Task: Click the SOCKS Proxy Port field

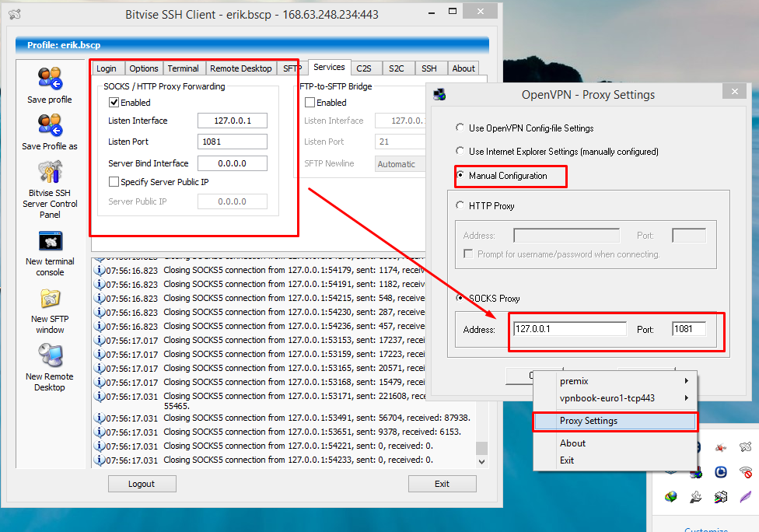Action: [x=689, y=329]
